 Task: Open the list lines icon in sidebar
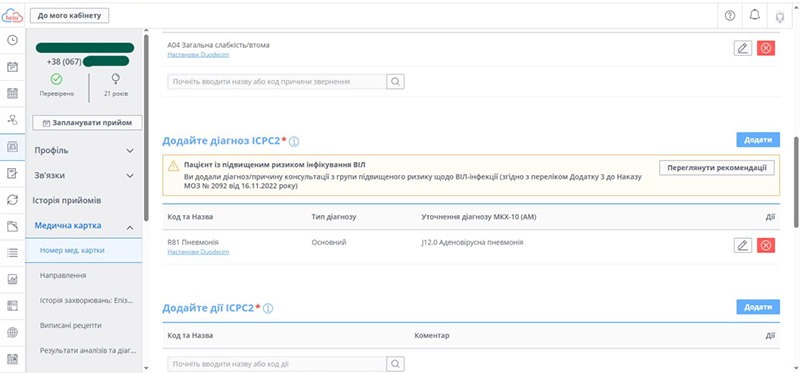[x=12, y=253]
